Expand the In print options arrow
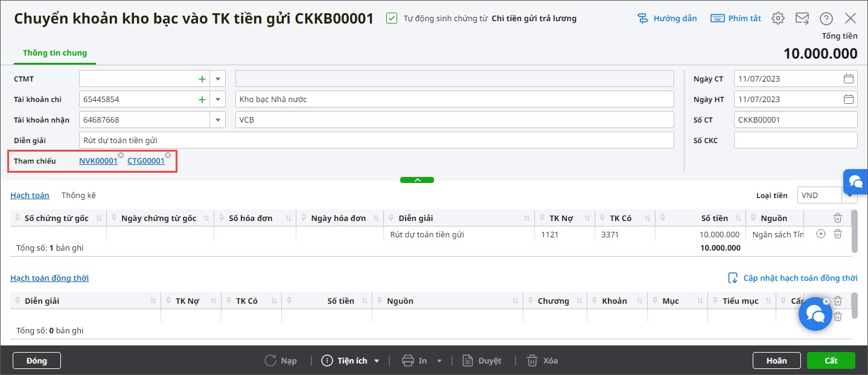Screen dimensions: 868x375 tap(439, 361)
